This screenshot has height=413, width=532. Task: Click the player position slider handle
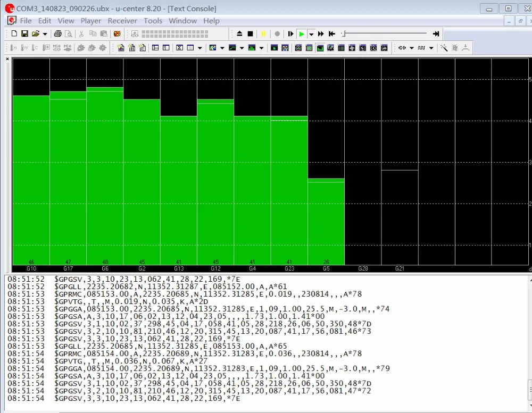click(x=344, y=33)
